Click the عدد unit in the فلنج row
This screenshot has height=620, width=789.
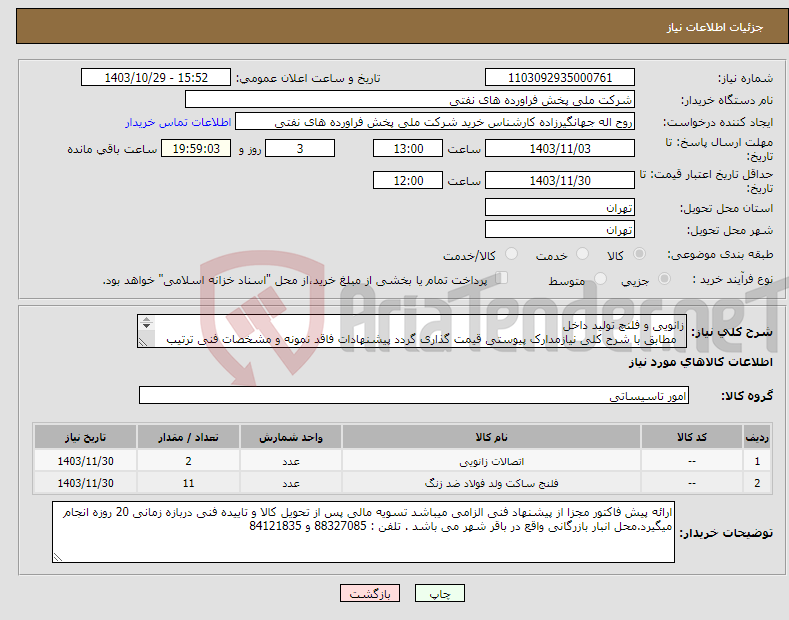tap(291, 483)
